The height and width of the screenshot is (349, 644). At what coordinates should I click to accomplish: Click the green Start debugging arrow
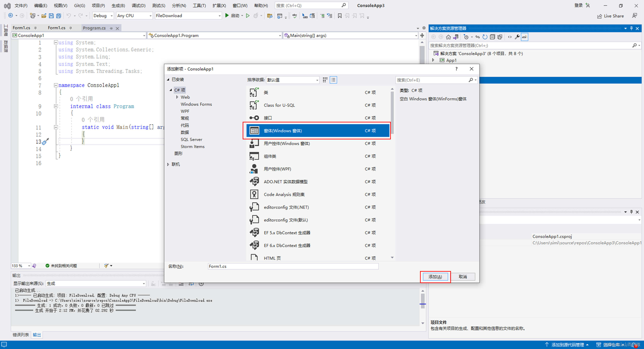click(x=227, y=15)
